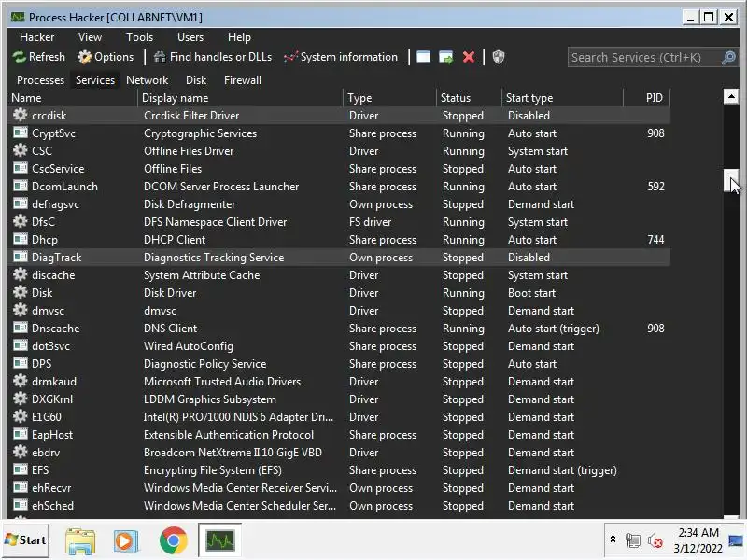747x560 pixels.
Task: Sort by the PID column header
Action: (647, 98)
